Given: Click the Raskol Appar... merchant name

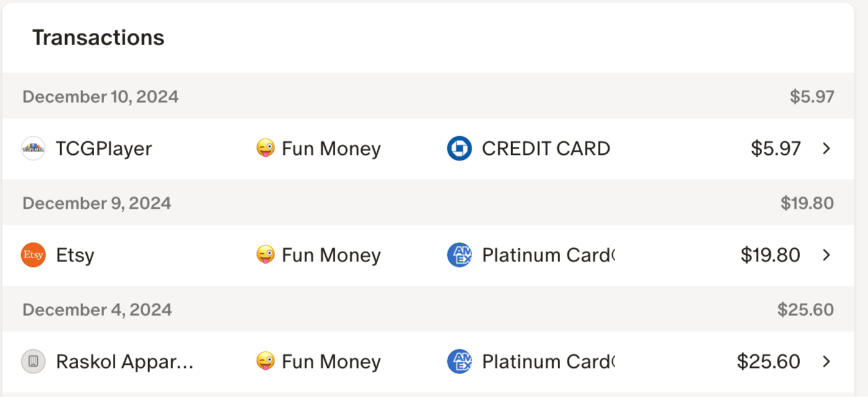Looking at the screenshot, I should pyautogui.click(x=125, y=362).
